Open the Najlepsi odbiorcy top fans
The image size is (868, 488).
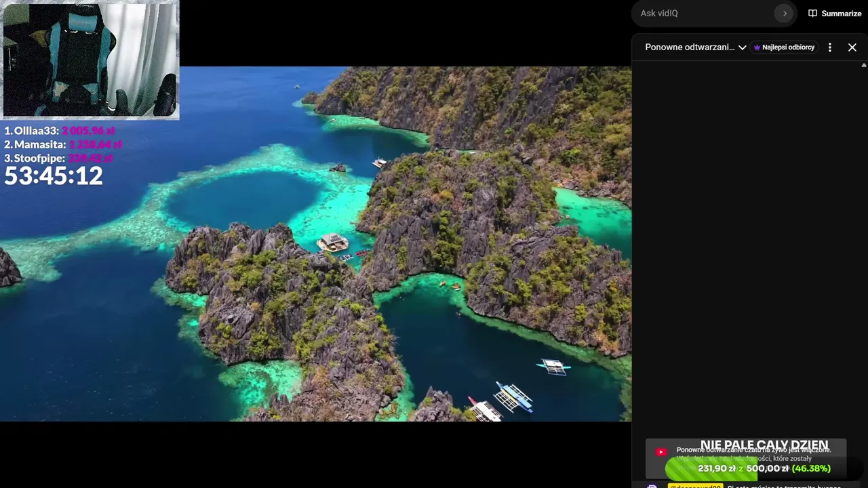pos(784,47)
